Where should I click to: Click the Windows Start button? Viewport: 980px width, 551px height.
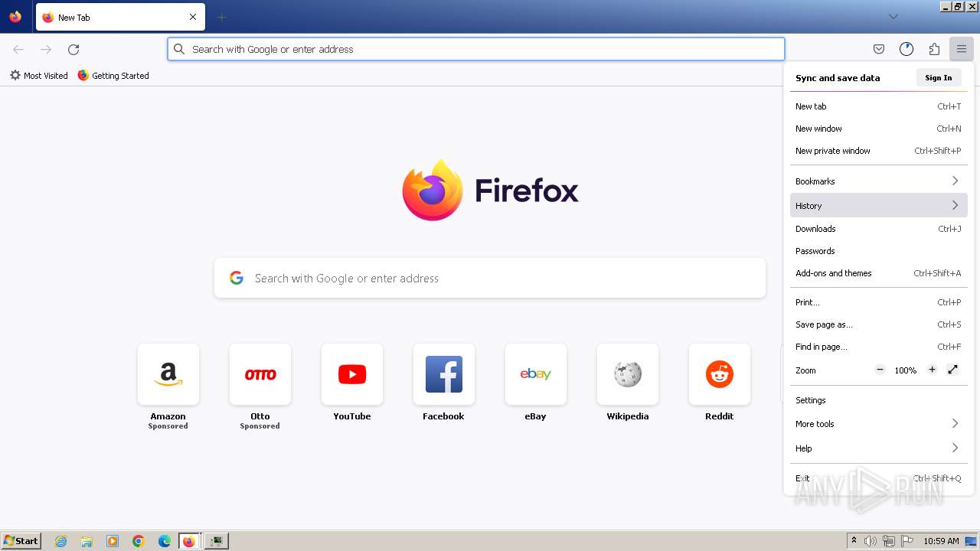[x=21, y=540]
